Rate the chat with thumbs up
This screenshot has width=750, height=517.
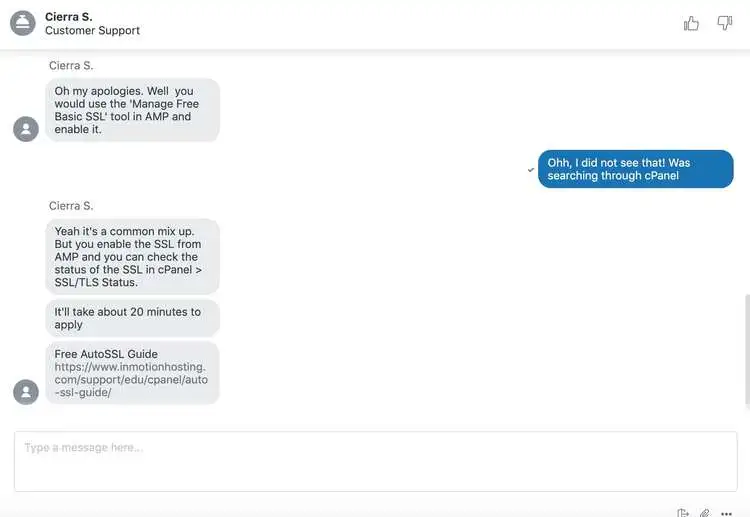coord(691,23)
